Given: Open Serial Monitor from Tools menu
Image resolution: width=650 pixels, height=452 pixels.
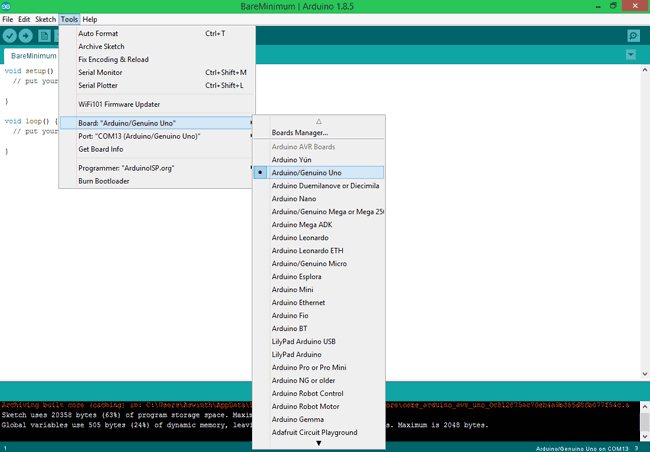Looking at the screenshot, I should 157,72.
